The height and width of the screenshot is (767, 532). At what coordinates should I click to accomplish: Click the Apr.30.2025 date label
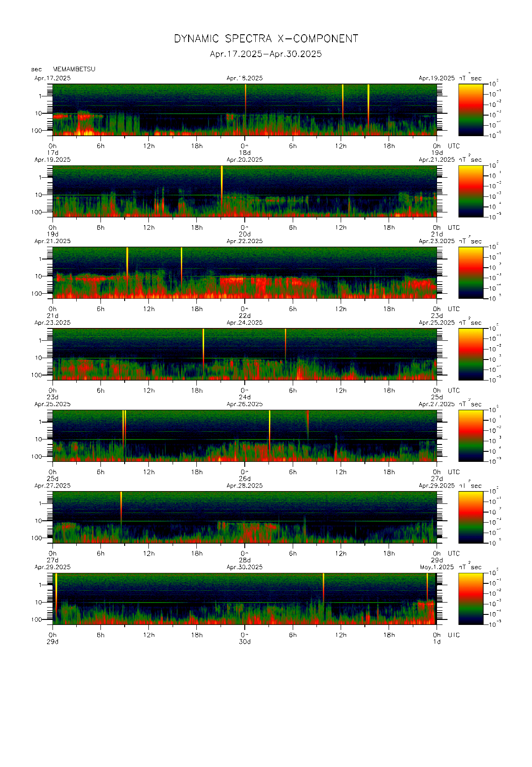[245, 567]
